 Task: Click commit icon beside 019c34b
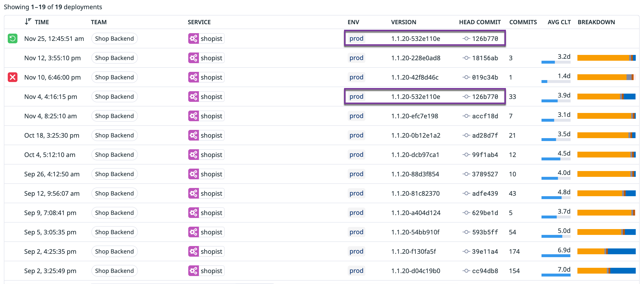(466, 77)
